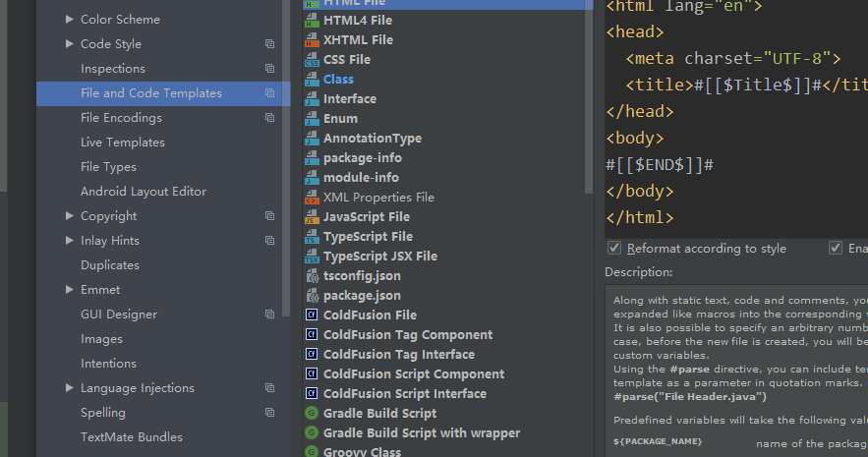Click the project-level icon beside Code Style

coord(269,44)
